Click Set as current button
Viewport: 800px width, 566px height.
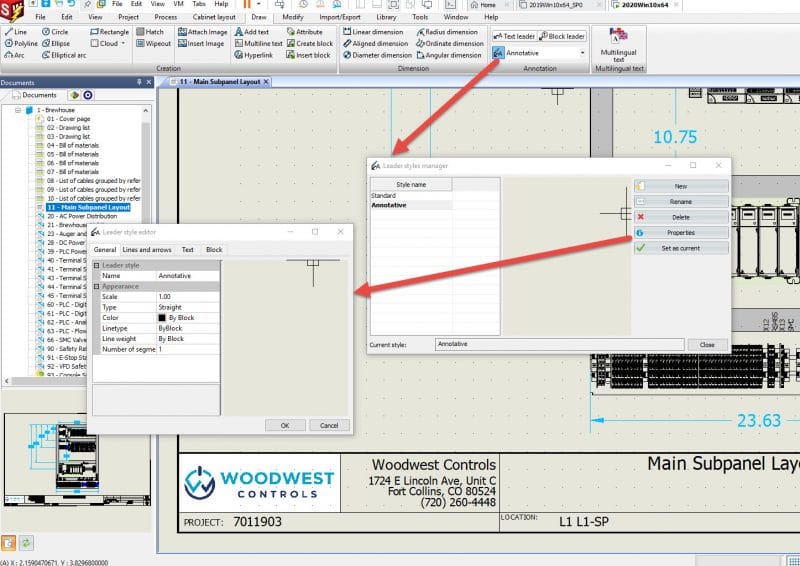click(x=681, y=248)
